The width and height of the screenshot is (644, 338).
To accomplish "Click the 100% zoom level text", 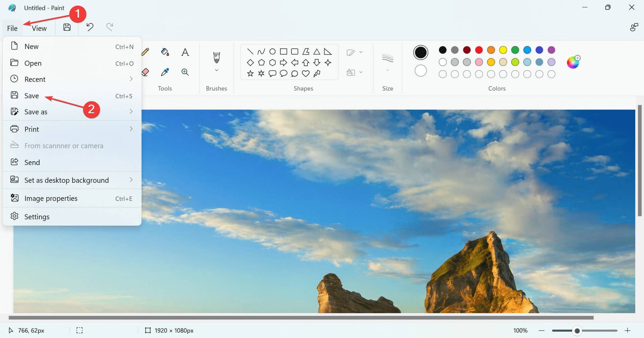I will point(520,331).
